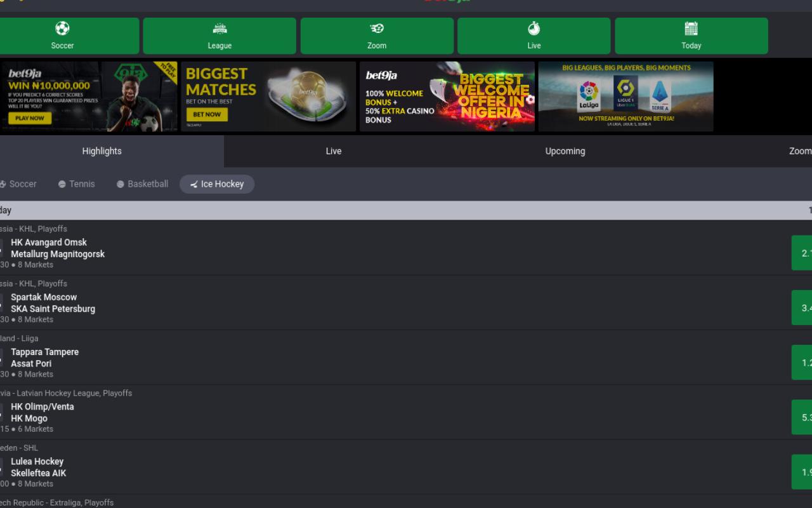Filter highlights by Basketball
The image size is (812, 508).
click(x=143, y=184)
